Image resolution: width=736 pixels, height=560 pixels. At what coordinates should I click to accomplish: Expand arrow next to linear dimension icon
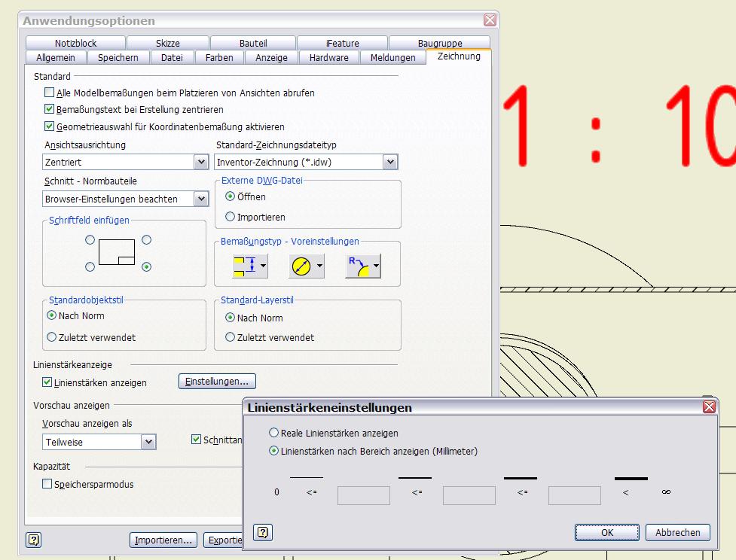[264, 266]
